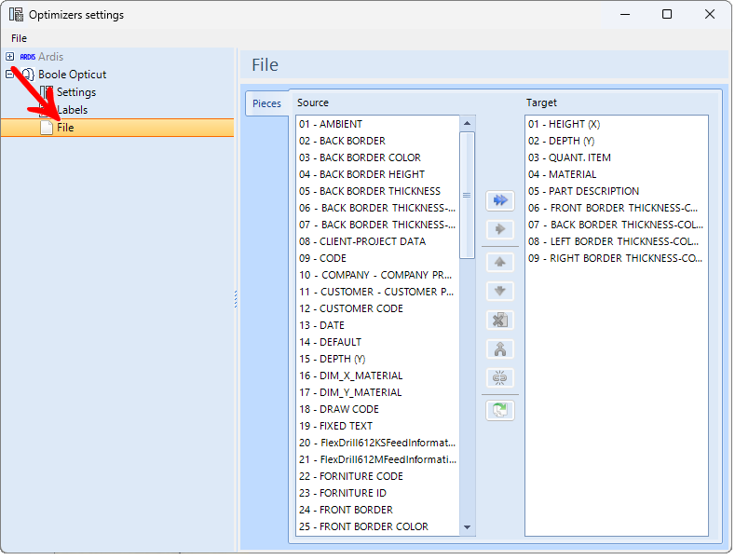Click the move-down arrow button
The width and height of the screenshot is (735, 560).
pyautogui.click(x=500, y=292)
